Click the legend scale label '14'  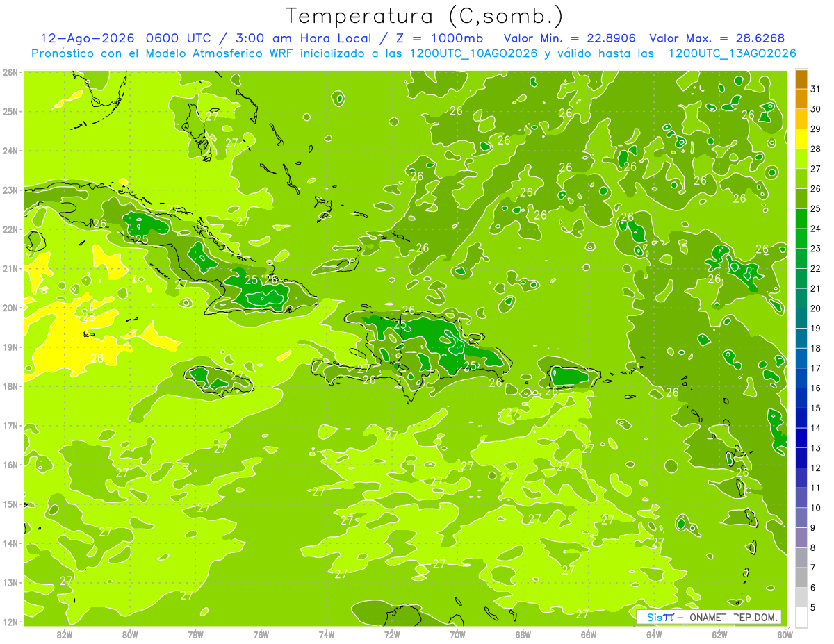point(816,428)
